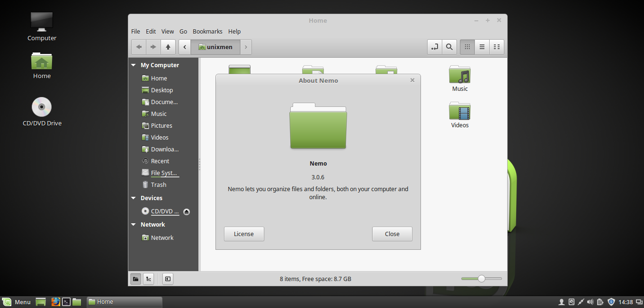Launch the file manager from panel

point(77,302)
